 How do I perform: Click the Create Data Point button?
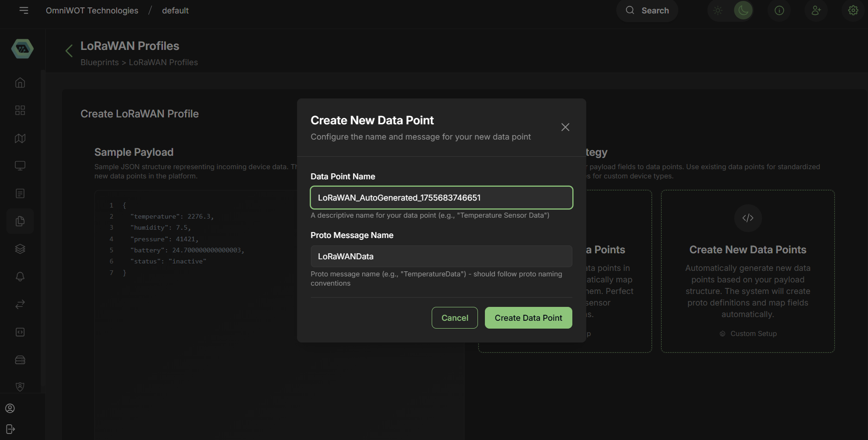[528, 318]
